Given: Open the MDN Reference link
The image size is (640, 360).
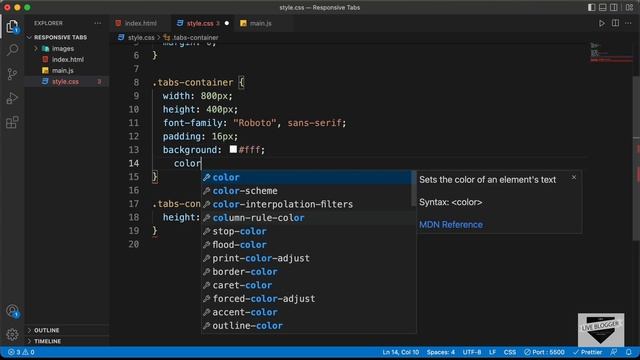Looking at the screenshot, I should pyautogui.click(x=451, y=224).
